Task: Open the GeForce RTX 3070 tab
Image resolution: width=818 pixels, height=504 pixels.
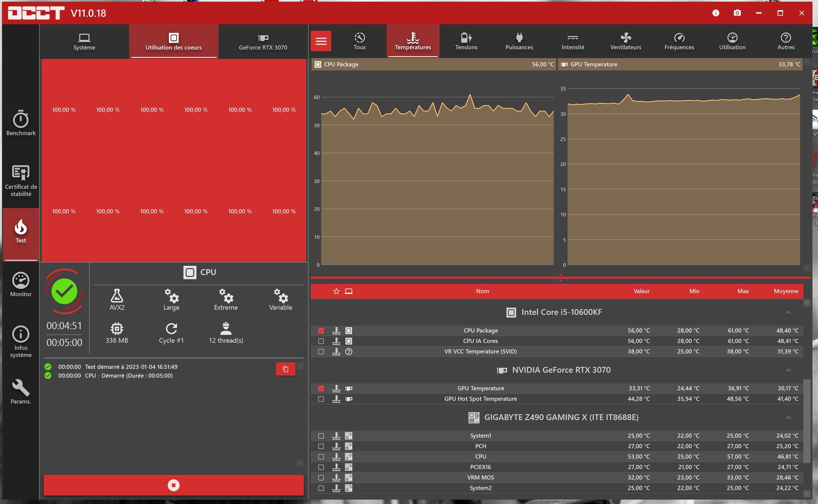Action: (263, 42)
